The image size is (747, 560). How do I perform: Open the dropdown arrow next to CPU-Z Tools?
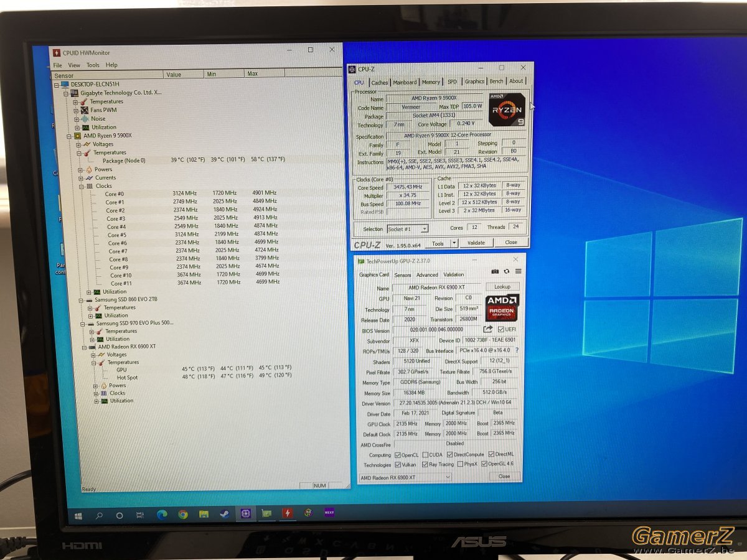454,243
